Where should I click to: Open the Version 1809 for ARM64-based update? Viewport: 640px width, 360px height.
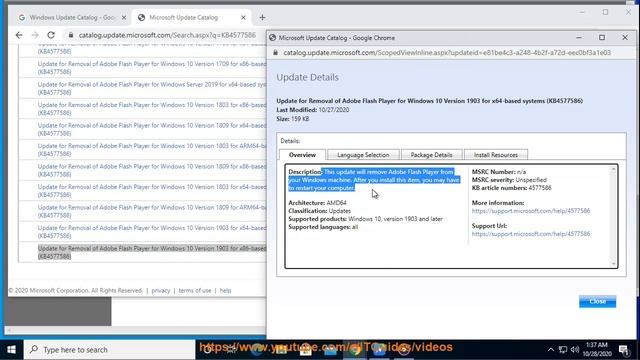pyautogui.click(x=152, y=211)
